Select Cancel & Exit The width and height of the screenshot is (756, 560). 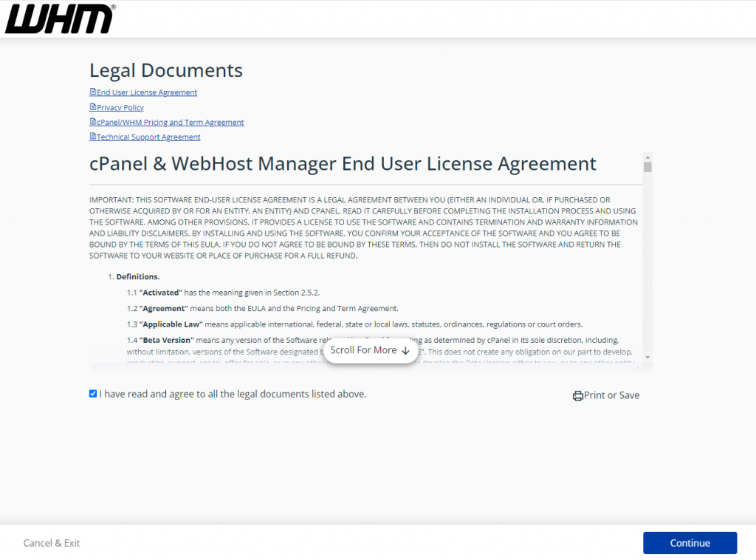[51, 542]
